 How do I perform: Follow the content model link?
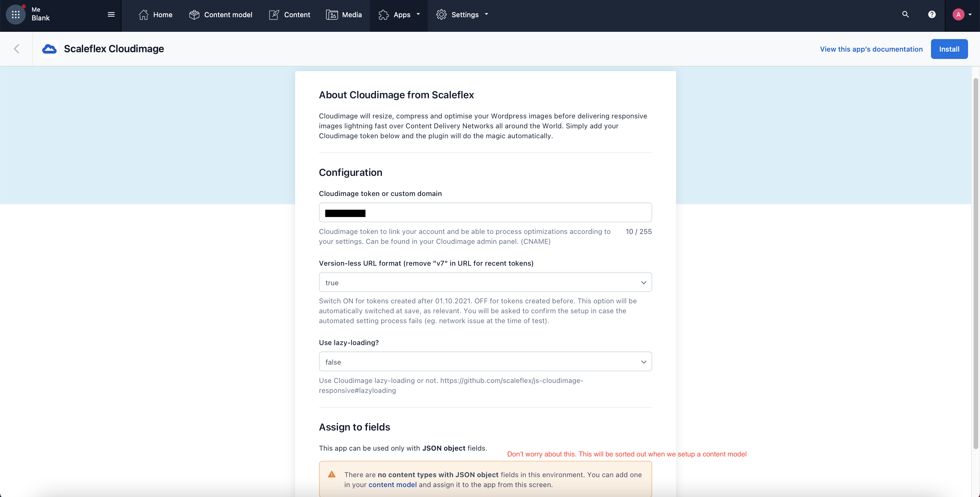(392, 484)
